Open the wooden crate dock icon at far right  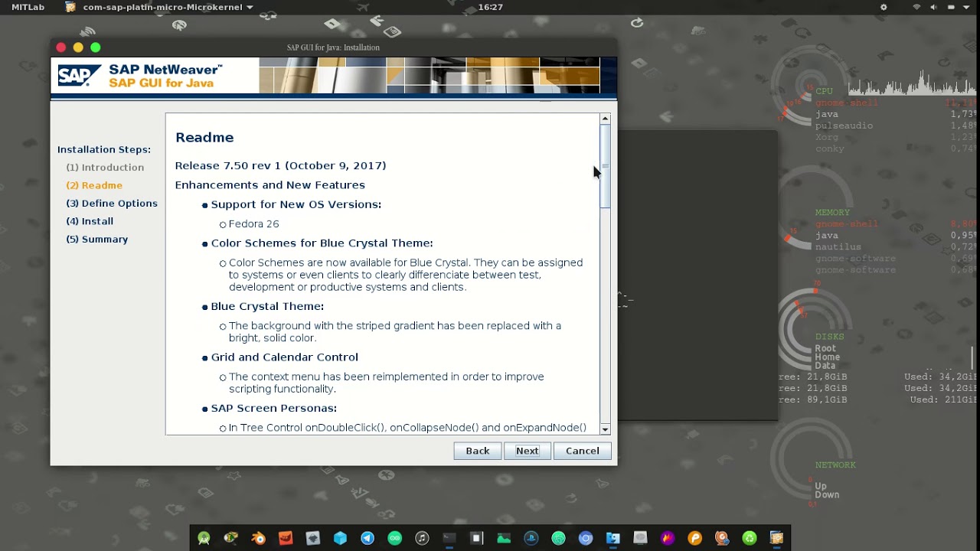point(776,538)
